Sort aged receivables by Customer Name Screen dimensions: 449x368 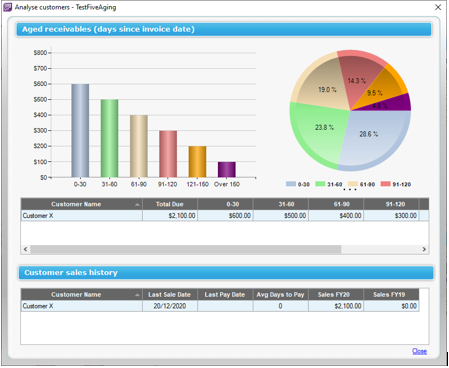[x=82, y=204]
